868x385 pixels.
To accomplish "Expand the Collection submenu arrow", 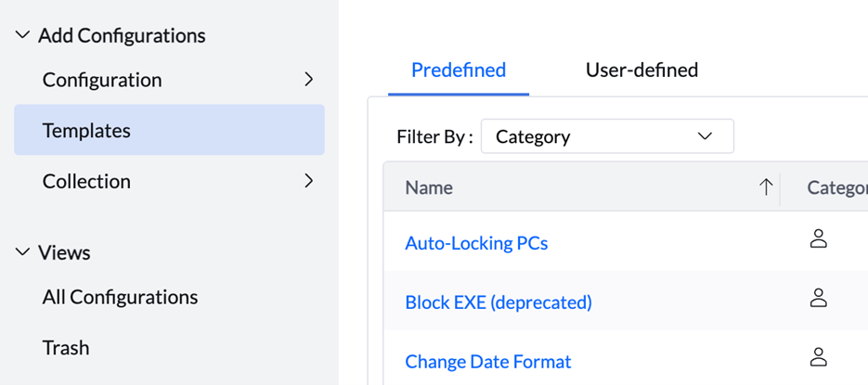I will 309,181.
